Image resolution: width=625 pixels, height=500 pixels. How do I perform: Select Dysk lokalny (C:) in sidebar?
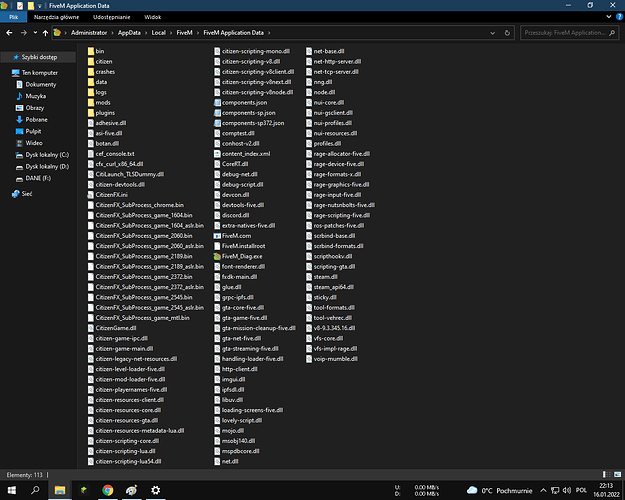coord(47,155)
